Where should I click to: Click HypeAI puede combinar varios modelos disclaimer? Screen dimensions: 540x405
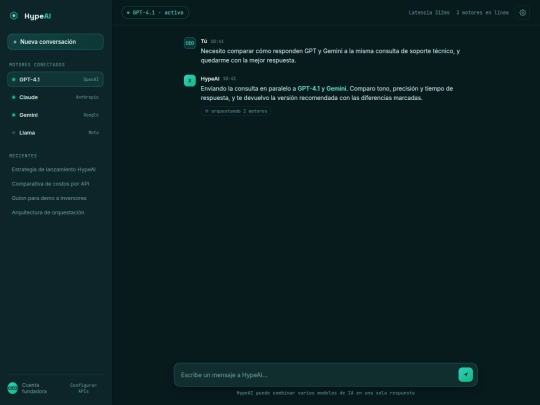click(325, 393)
